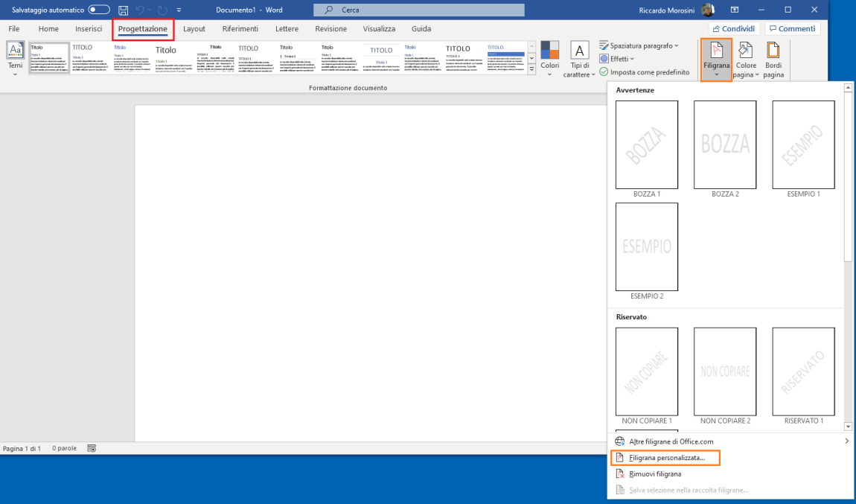The image size is (856, 504).
Task: Click the Formattazione documento group label
Action: click(x=348, y=88)
